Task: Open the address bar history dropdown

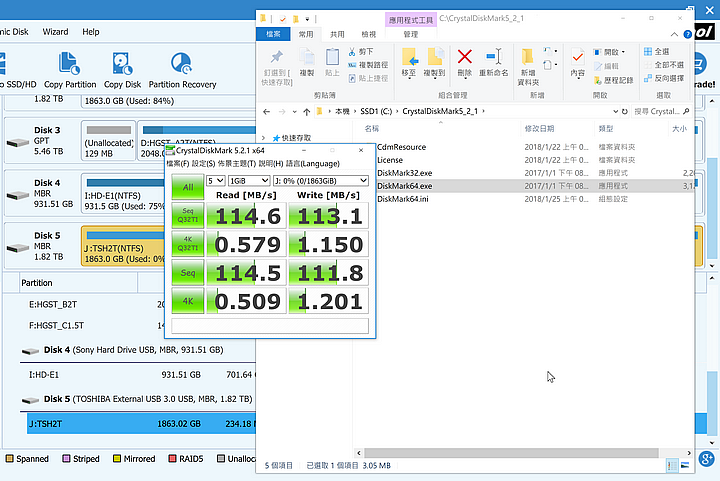Action: click(x=615, y=111)
